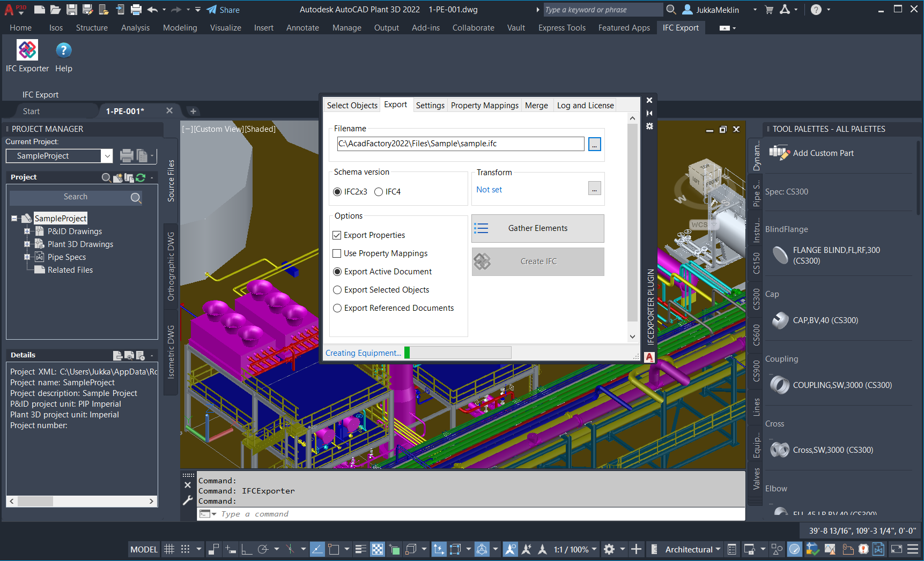
Task: Open the Help icon in ribbon
Action: coord(63,50)
